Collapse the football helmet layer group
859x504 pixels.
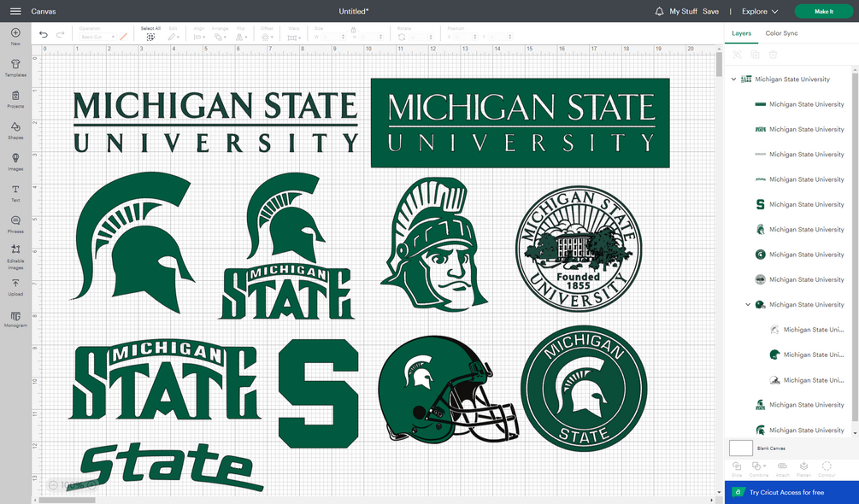coord(748,304)
